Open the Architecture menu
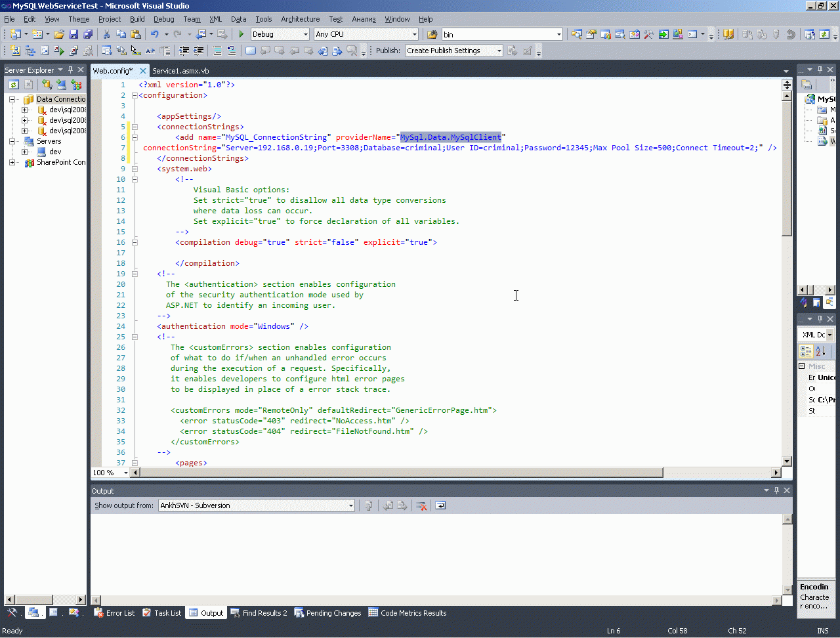 [301, 19]
